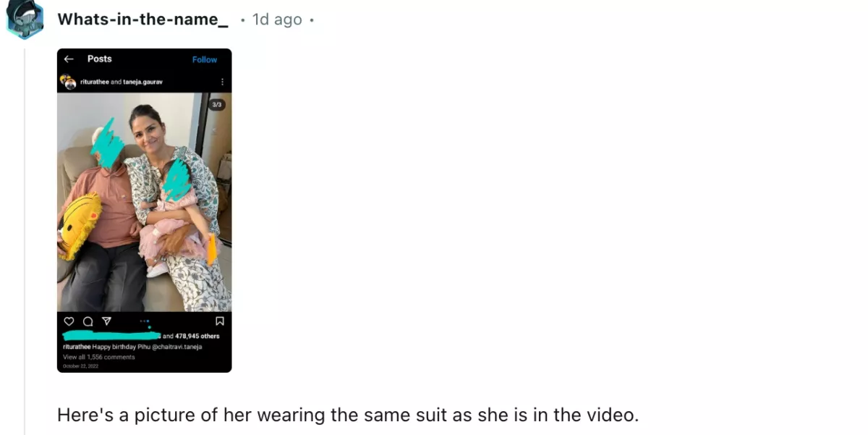Click the 1d ago timestamp

click(x=277, y=20)
